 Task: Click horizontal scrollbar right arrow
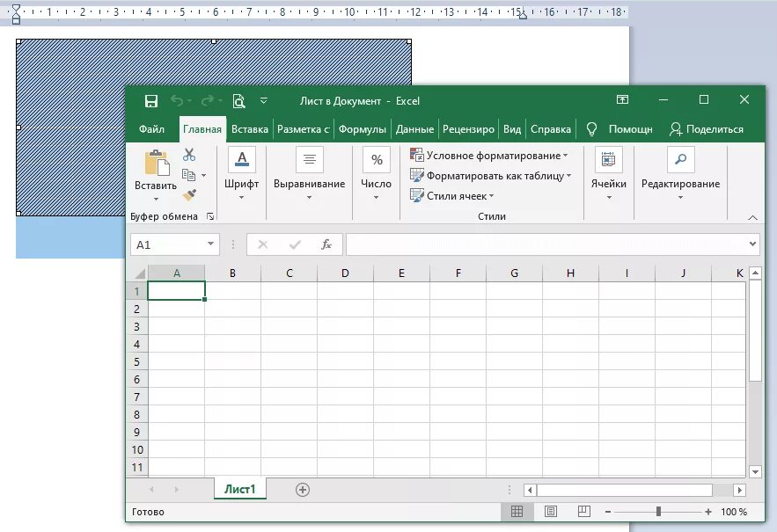(739, 490)
